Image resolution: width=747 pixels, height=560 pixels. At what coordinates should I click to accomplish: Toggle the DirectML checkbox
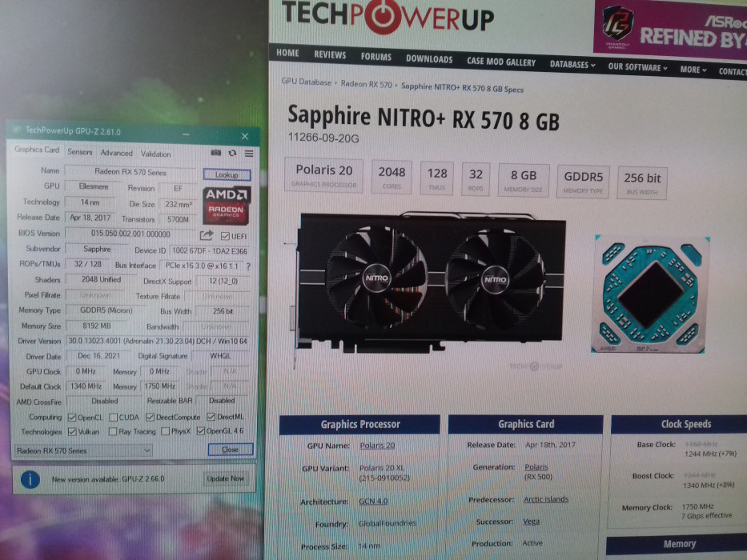click(211, 417)
